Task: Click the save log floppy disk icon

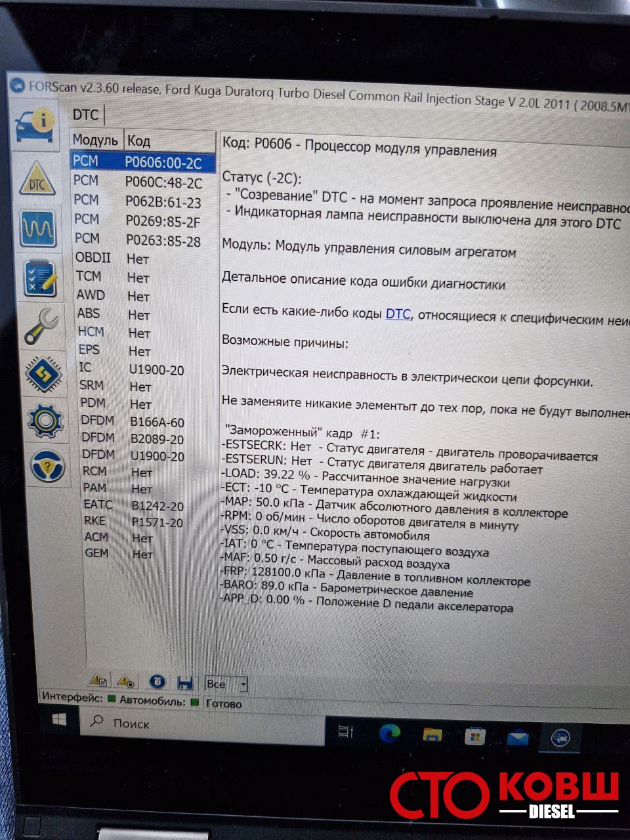Action: (184, 682)
